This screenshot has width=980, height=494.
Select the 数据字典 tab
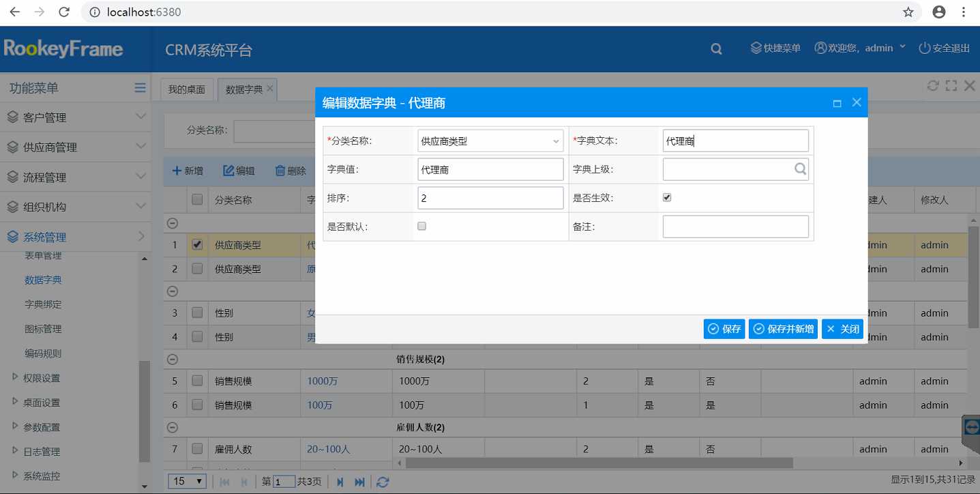coord(243,89)
